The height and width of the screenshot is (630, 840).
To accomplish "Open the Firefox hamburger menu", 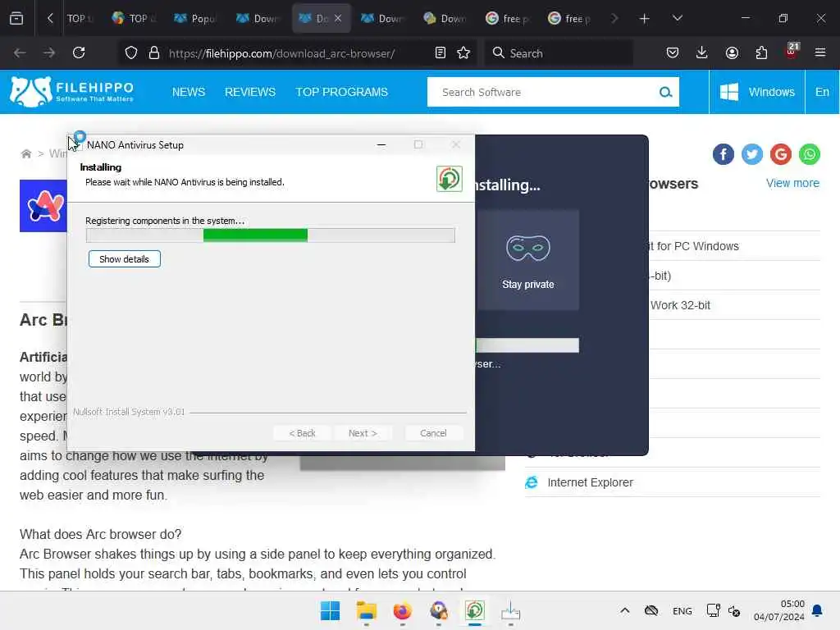I will pyautogui.click(x=820, y=52).
